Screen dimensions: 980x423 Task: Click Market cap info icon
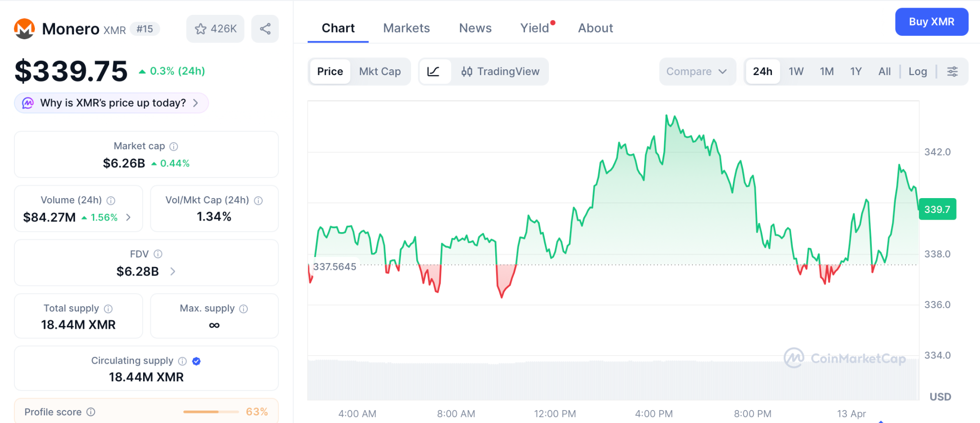coord(174,146)
